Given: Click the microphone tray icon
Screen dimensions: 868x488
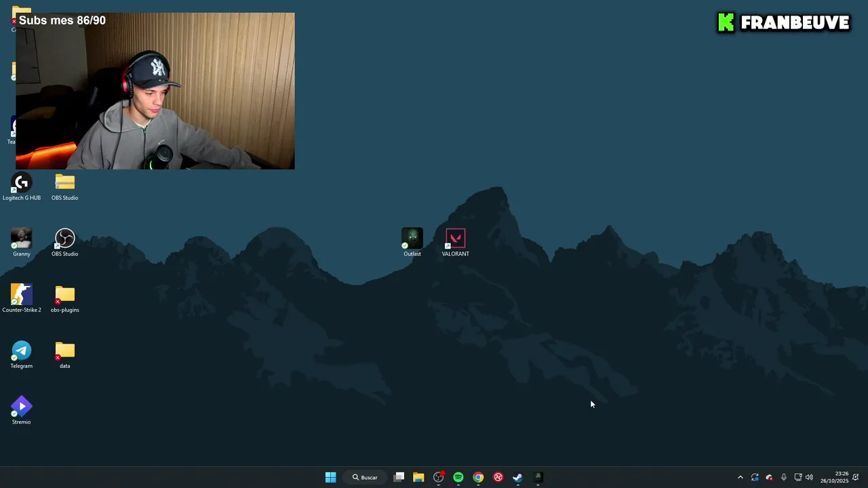Looking at the screenshot, I should pyautogui.click(x=784, y=477).
